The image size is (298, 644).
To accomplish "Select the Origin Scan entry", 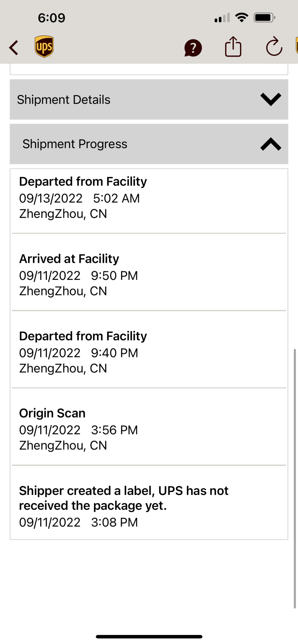I will tap(149, 427).
